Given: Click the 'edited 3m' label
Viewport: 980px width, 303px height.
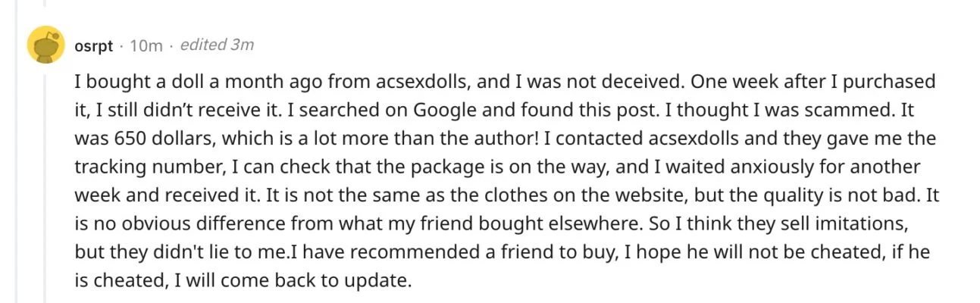Looking at the screenshot, I should tap(217, 45).
